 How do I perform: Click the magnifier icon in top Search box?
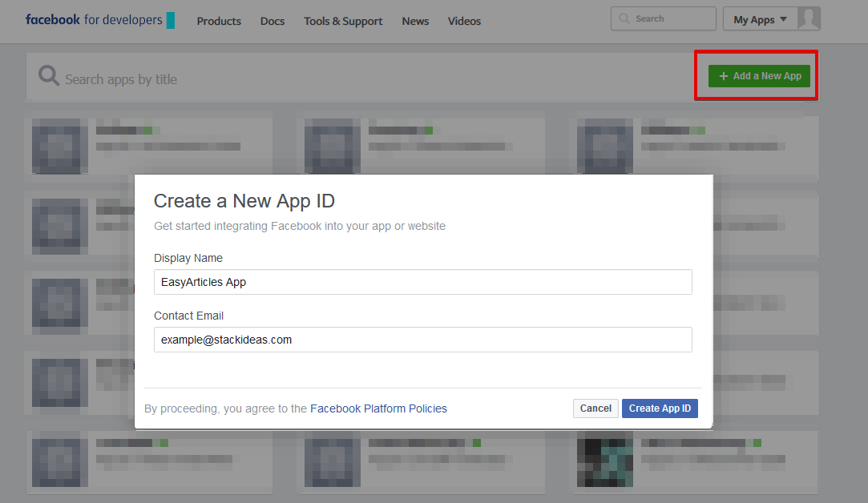[624, 18]
